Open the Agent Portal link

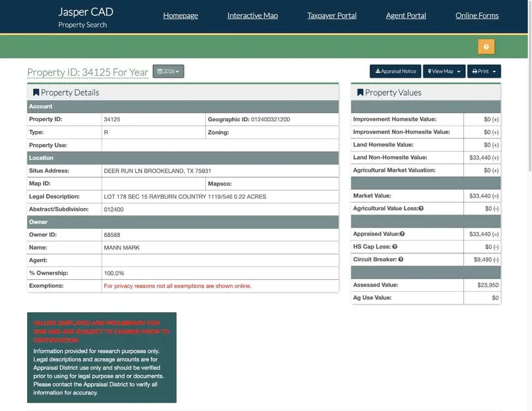click(406, 15)
